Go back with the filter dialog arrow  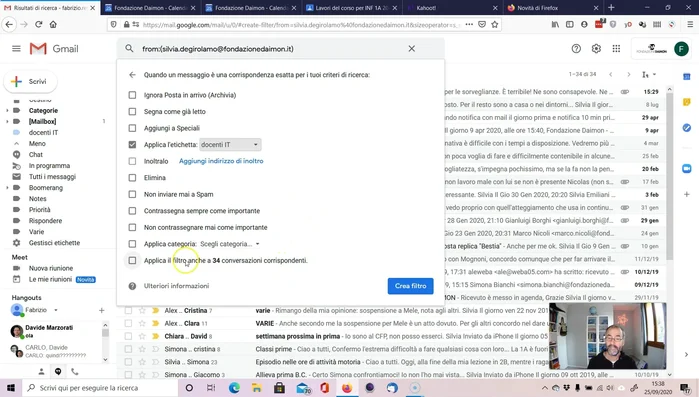[x=132, y=75]
